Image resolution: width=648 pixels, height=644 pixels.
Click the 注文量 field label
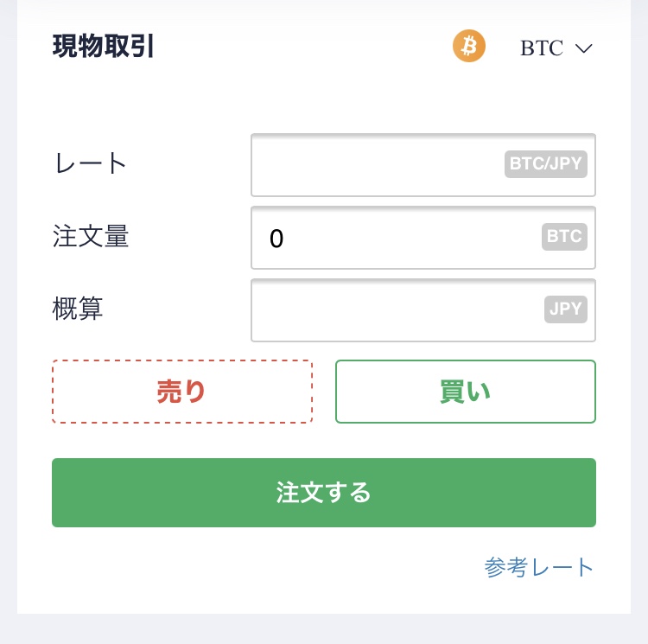point(91,236)
